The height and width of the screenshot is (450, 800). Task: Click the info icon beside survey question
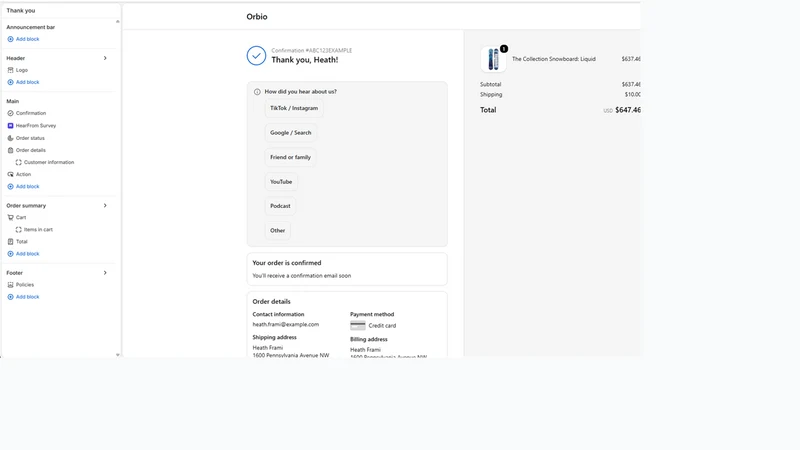[x=257, y=92]
